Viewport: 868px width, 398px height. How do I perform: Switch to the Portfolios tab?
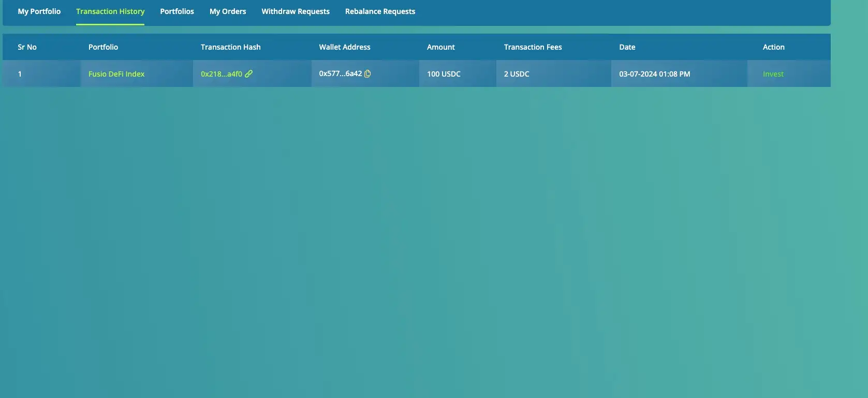tap(177, 11)
